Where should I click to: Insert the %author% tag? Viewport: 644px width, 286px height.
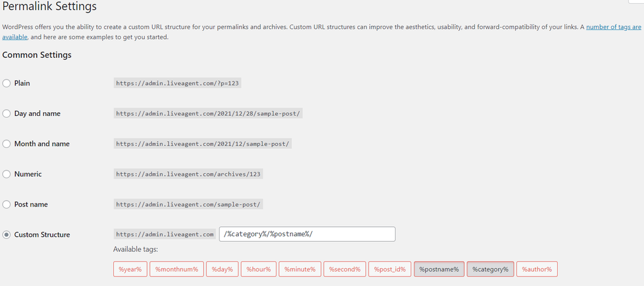(x=536, y=269)
